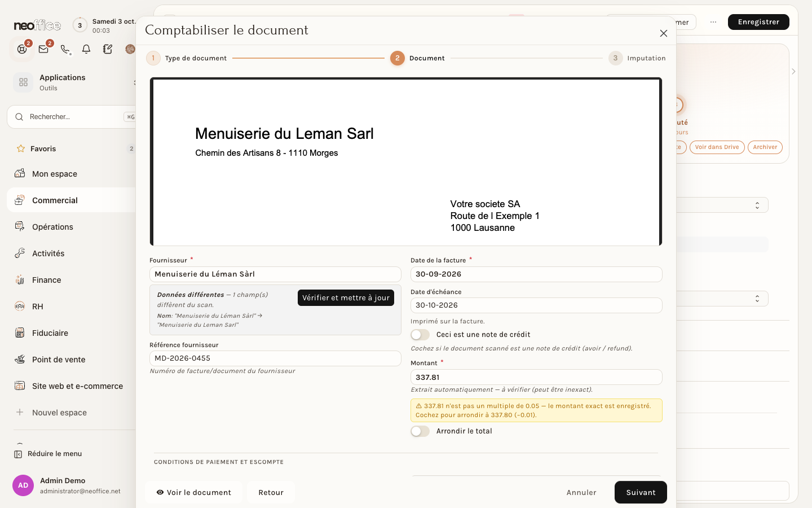Click Vérifier et mettre à jour
The height and width of the screenshot is (508, 812).
[x=346, y=298]
